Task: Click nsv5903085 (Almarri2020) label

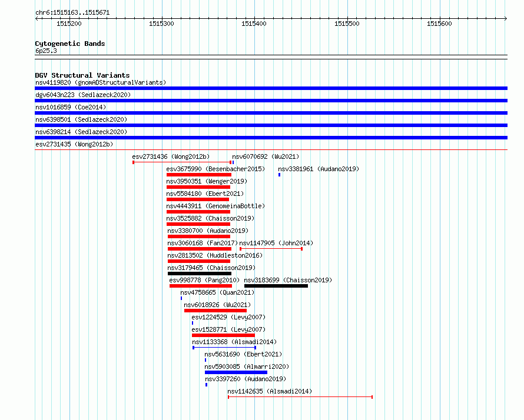Action: [x=247, y=366]
